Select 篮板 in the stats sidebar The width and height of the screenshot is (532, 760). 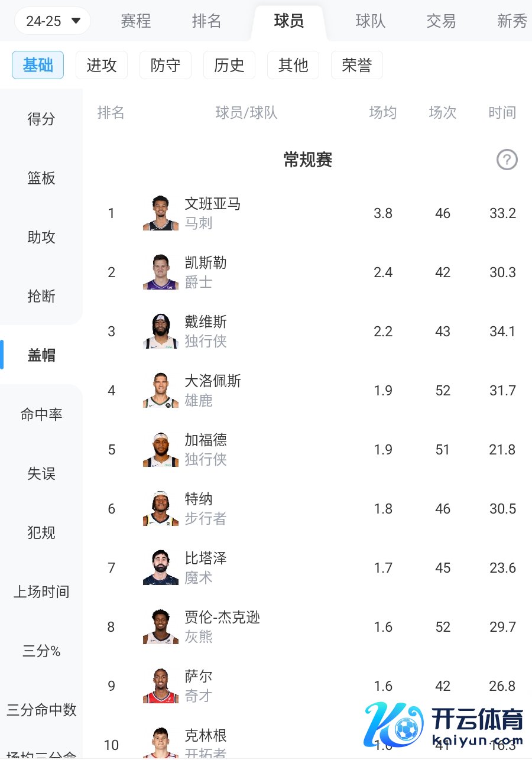[41, 178]
